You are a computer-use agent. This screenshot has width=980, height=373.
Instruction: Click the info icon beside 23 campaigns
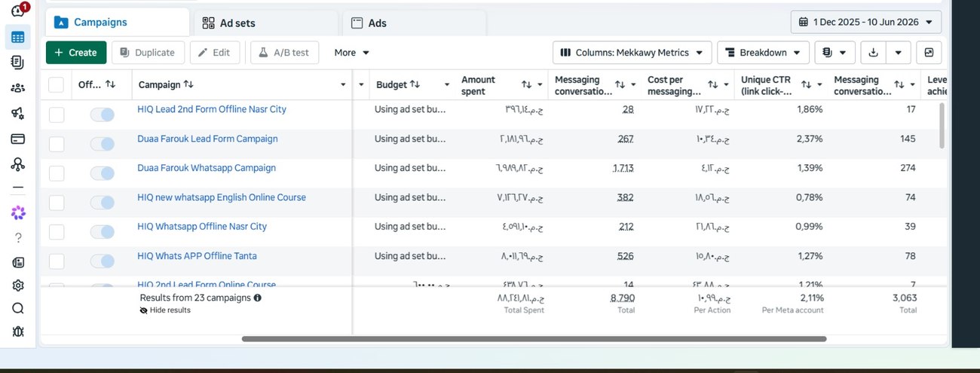[x=258, y=298]
